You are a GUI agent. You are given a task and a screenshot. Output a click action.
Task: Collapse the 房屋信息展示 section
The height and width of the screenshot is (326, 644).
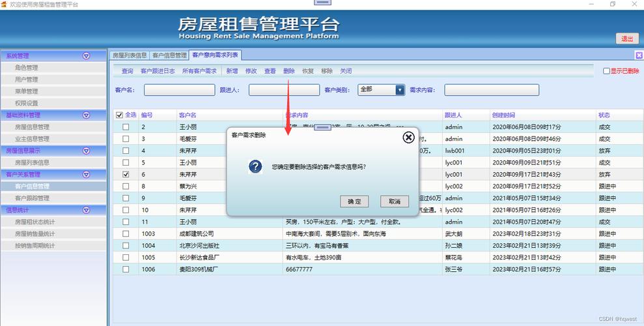pos(86,151)
